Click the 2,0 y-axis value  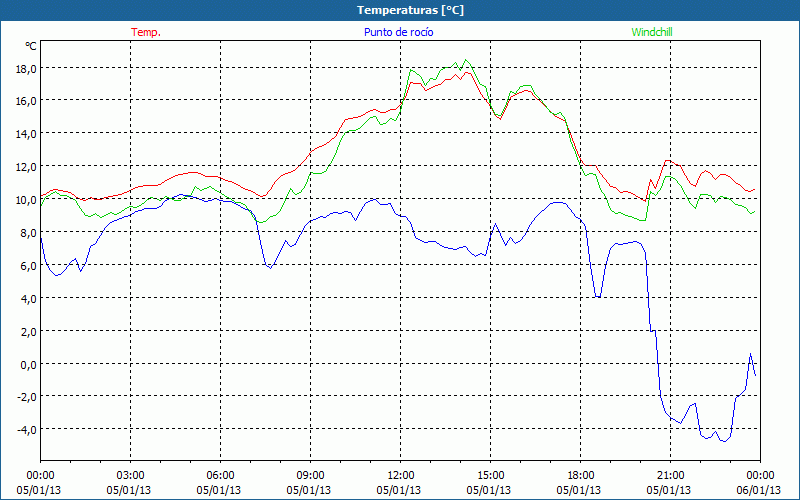click(x=29, y=332)
